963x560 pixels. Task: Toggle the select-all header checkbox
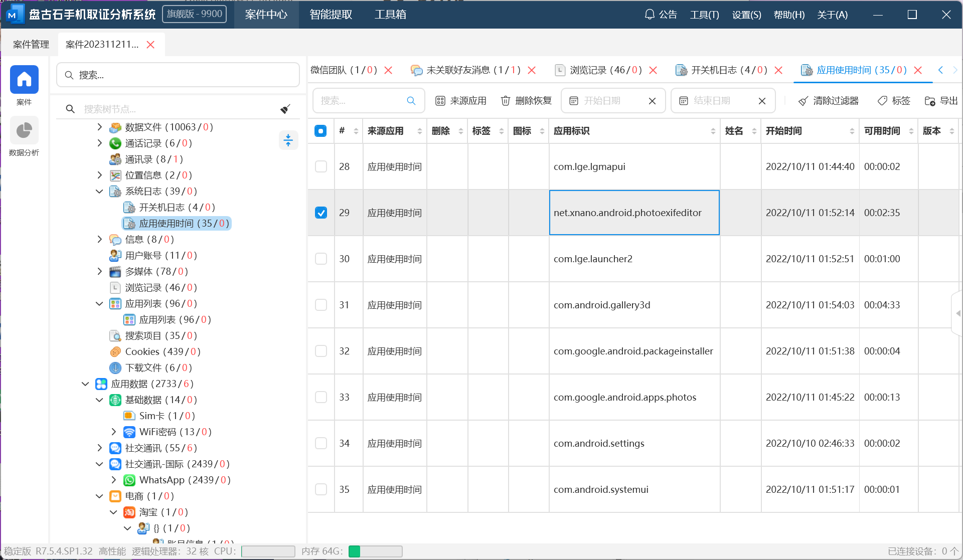[x=320, y=131]
